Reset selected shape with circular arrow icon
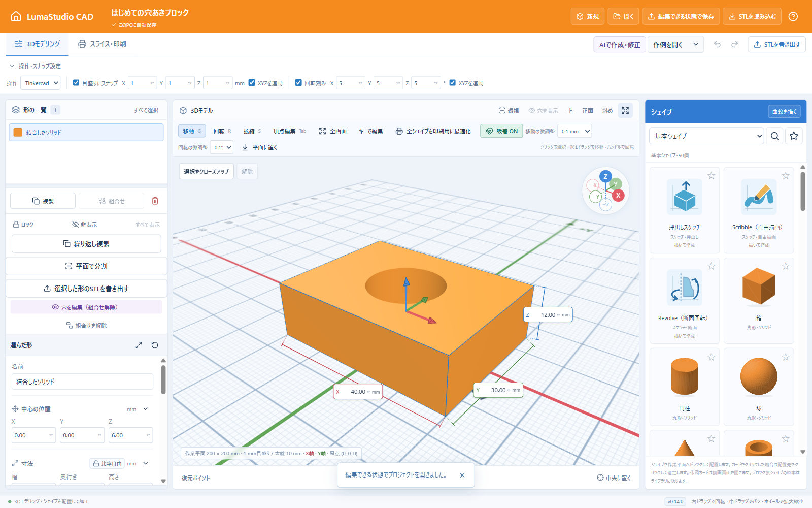Screen dimensions: 812x508 (x=155, y=345)
